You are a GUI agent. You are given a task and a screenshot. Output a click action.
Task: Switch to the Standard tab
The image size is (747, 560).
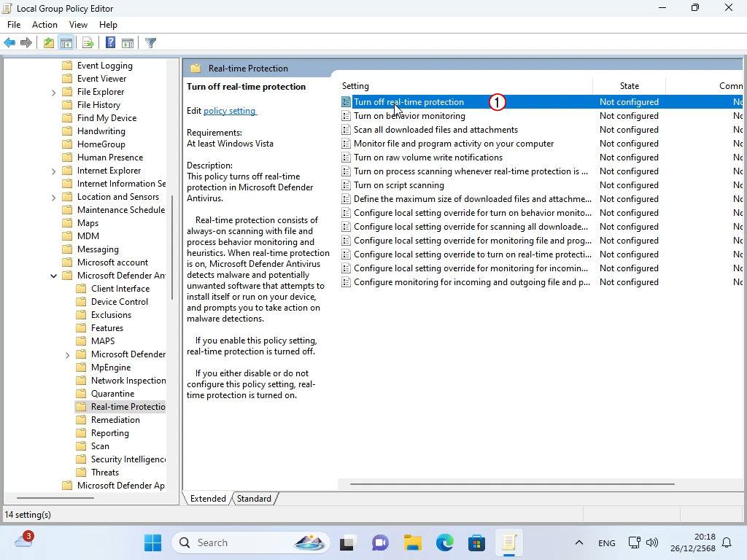(254, 499)
